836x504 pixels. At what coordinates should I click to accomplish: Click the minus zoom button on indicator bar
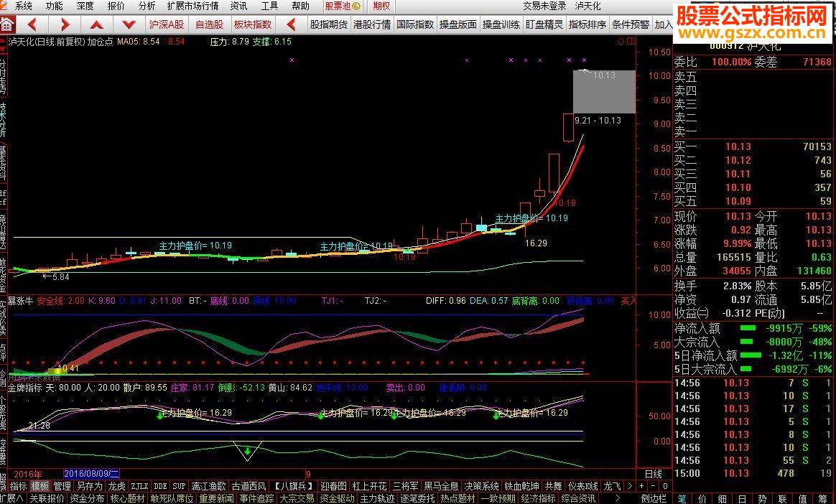[654, 486]
